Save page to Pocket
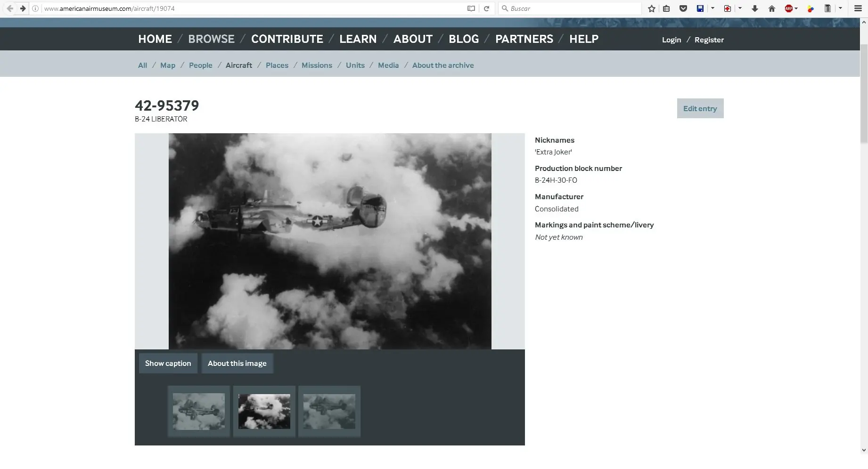Screen dimensions: 868x469 [683, 8]
